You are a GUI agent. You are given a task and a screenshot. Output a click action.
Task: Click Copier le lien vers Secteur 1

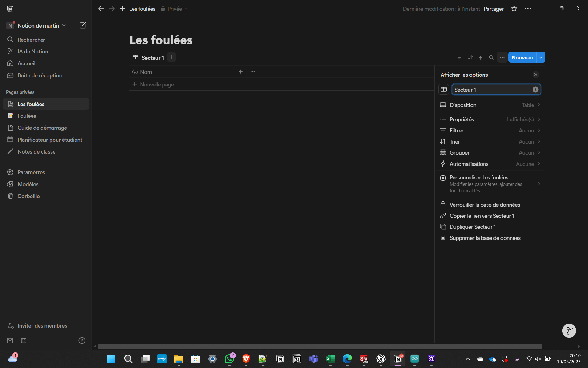click(x=490, y=216)
